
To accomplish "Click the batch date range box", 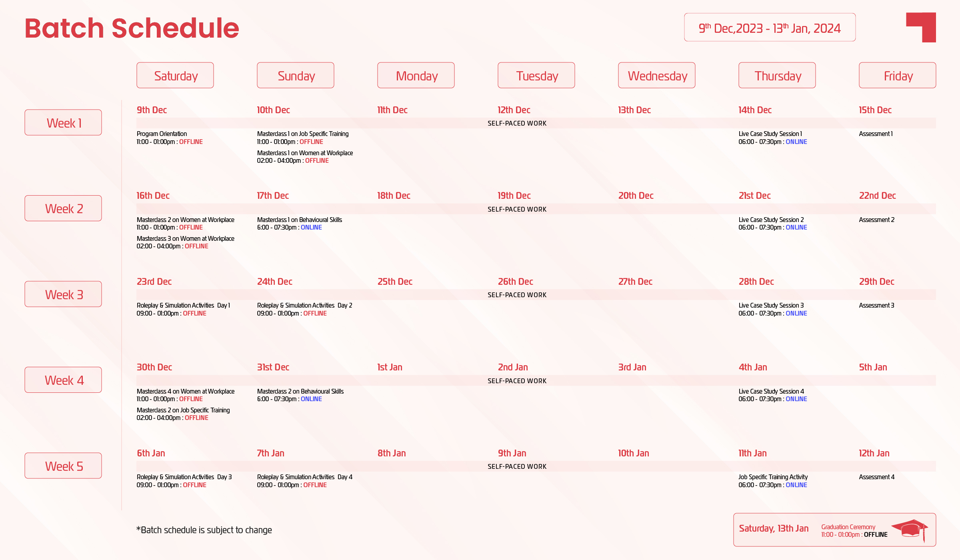I will [x=770, y=28].
